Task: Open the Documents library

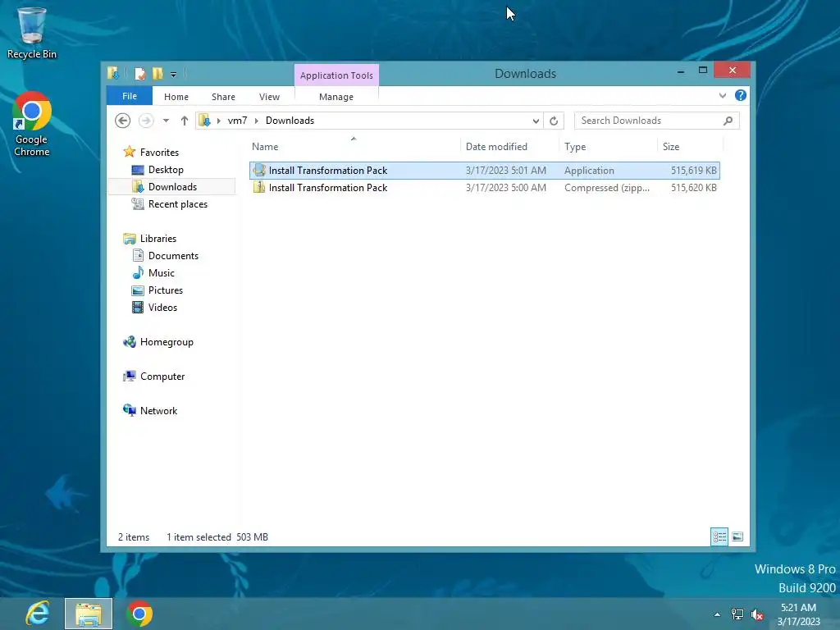Action: (x=173, y=256)
